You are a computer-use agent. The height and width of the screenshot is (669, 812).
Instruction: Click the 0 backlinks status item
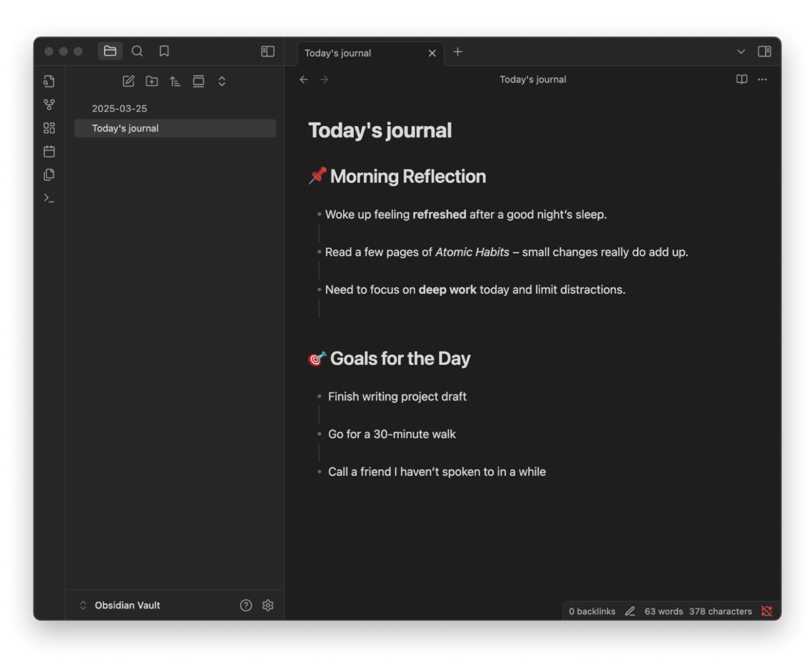point(592,611)
